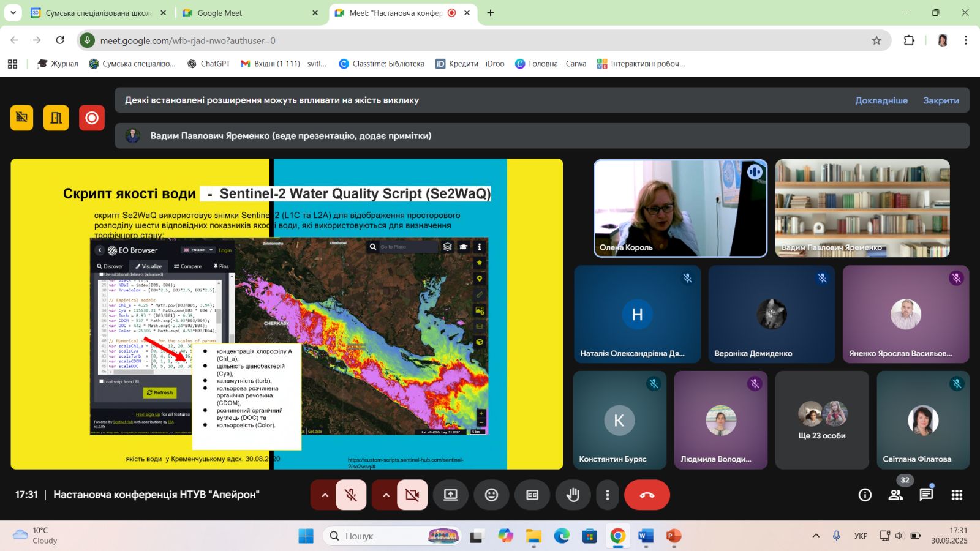Click the Докладніше link in the banner
This screenshot has height=551, width=980.
(881, 100)
